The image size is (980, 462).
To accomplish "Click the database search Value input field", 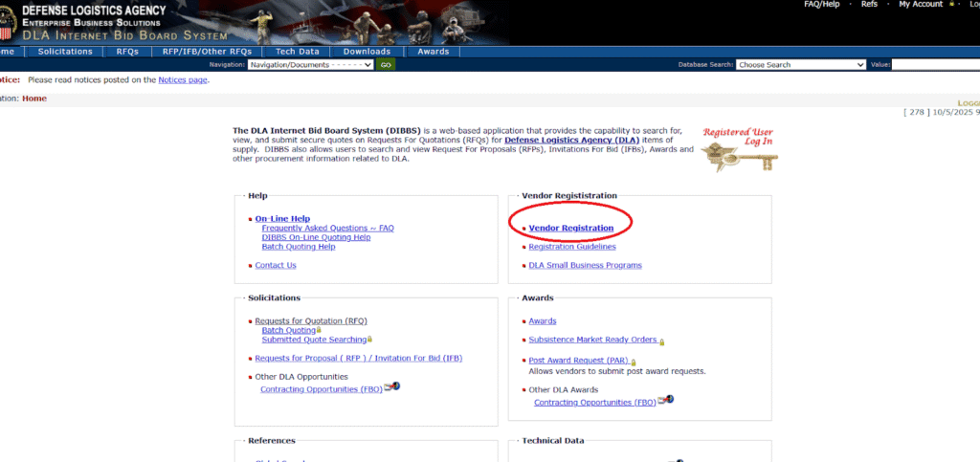I will (x=935, y=65).
